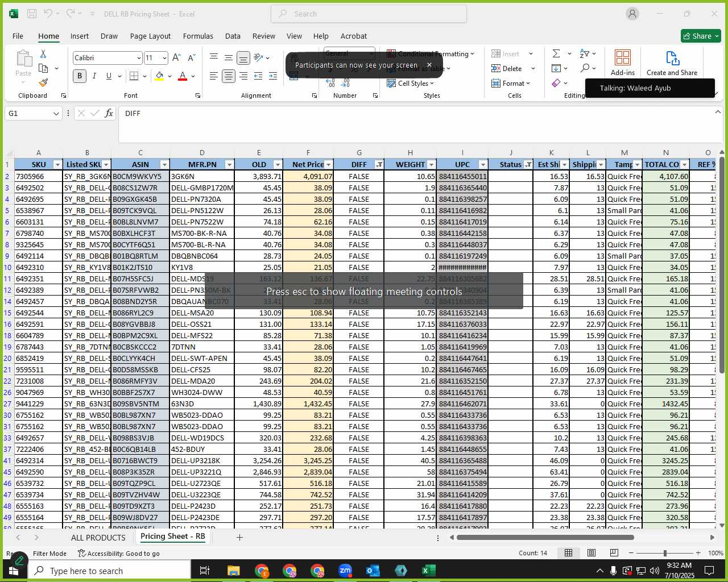Cut selection with the scissors icon
The width and height of the screenshot is (728, 582).
(43, 54)
